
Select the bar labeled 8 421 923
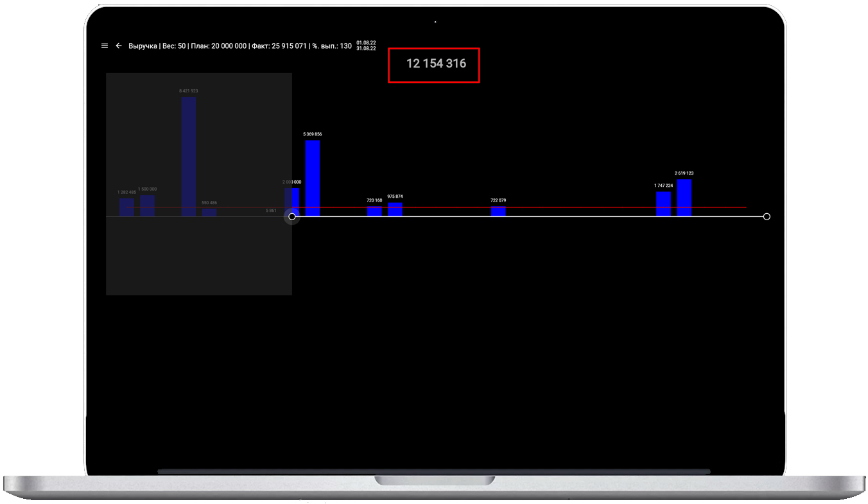[x=189, y=156]
